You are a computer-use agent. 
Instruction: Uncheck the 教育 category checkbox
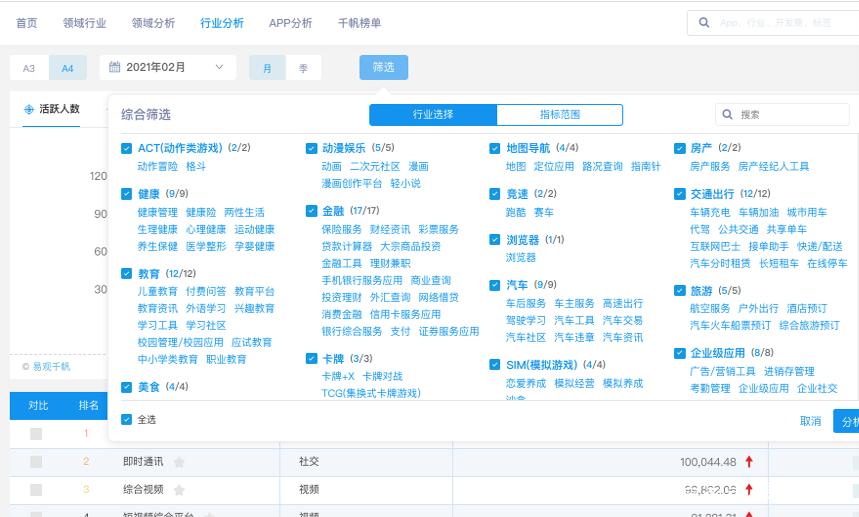coord(127,274)
